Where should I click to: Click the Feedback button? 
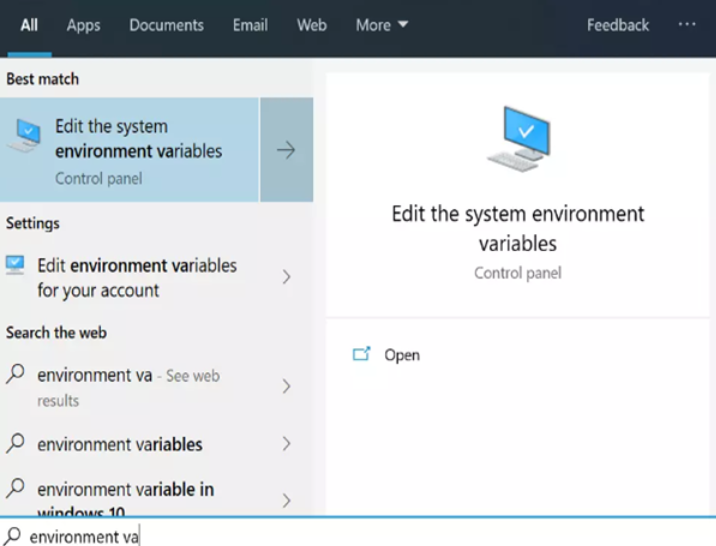tap(617, 25)
